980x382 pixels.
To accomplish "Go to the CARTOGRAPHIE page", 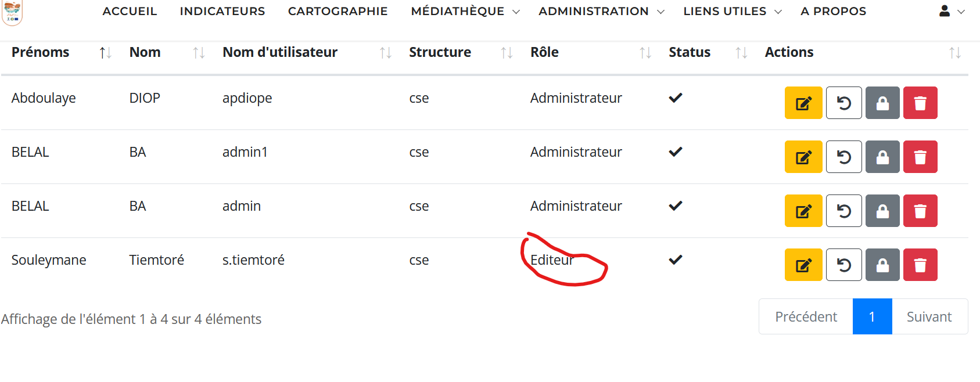I will [338, 11].
